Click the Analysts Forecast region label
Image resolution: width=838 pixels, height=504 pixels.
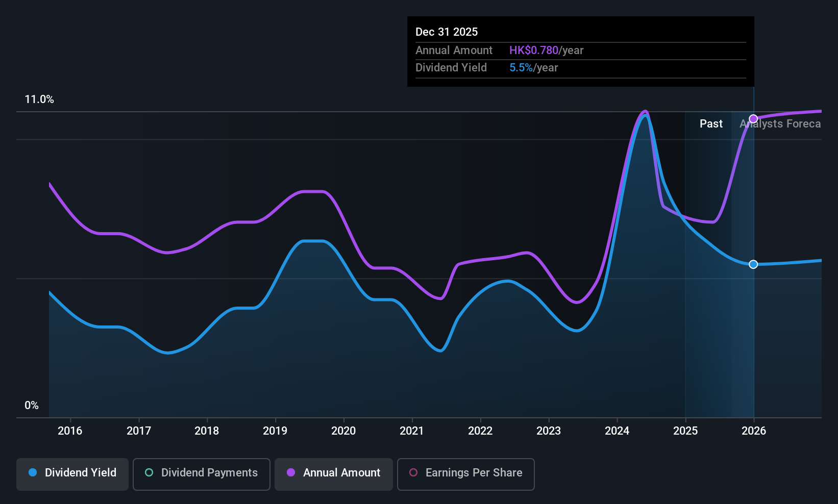pos(780,123)
